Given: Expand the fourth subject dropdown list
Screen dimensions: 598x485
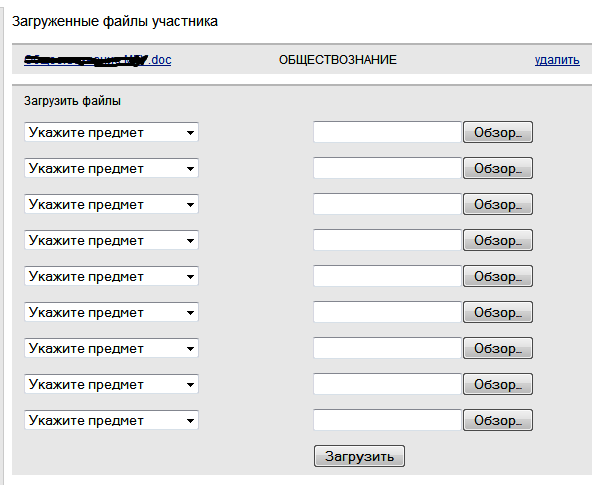Looking at the screenshot, I should [111, 240].
